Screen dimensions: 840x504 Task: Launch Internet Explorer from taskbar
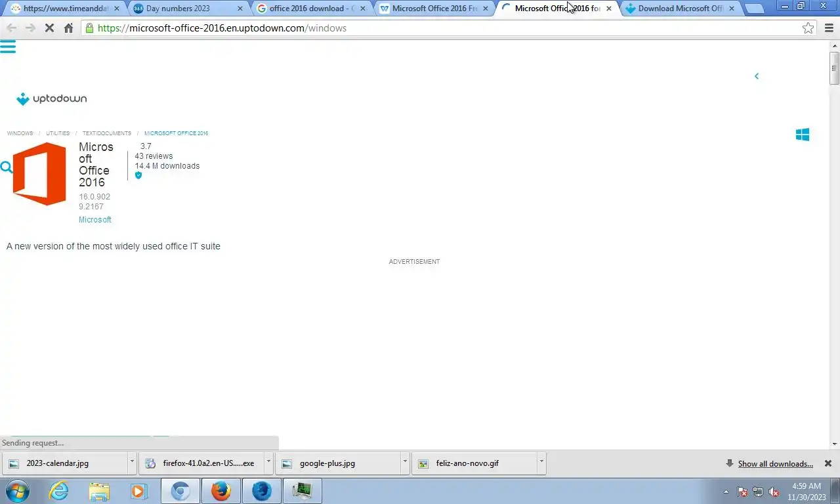tap(58, 491)
